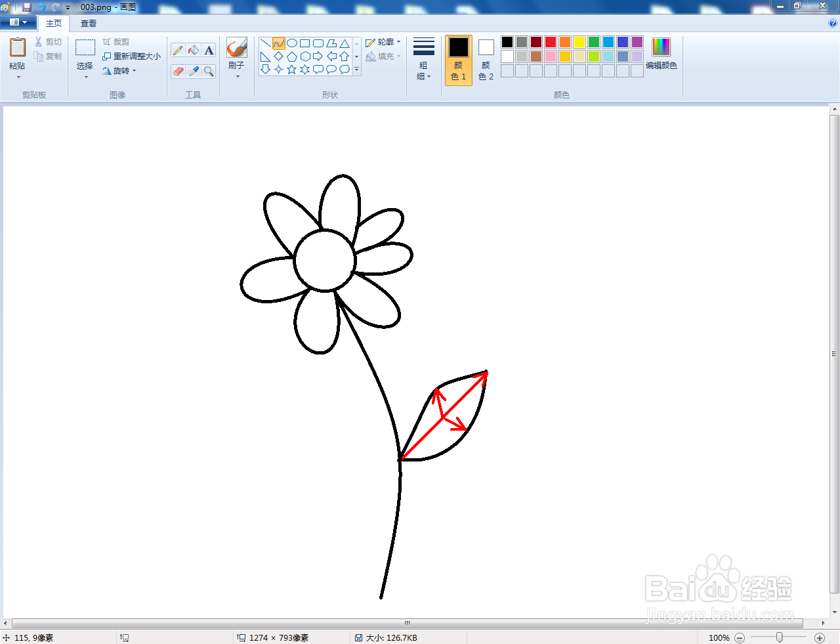Image resolution: width=840 pixels, height=644 pixels.
Task: Pick the pink color swatch
Action: coord(551,56)
